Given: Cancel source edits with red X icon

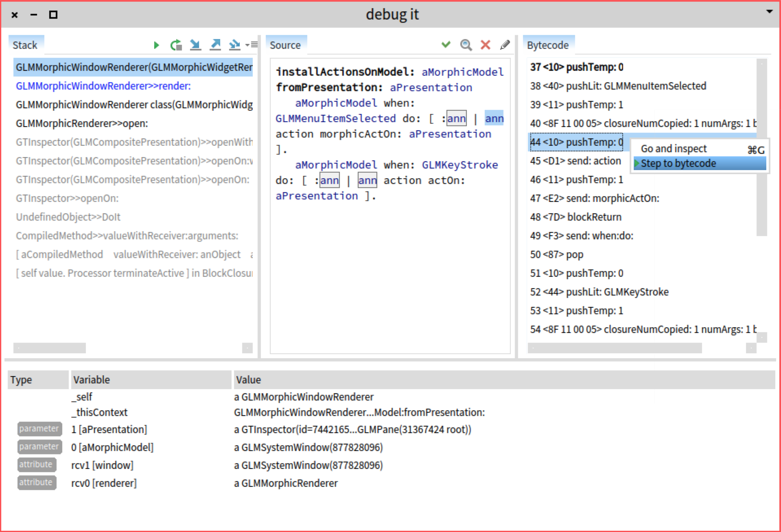Looking at the screenshot, I should pyautogui.click(x=485, y=45).
